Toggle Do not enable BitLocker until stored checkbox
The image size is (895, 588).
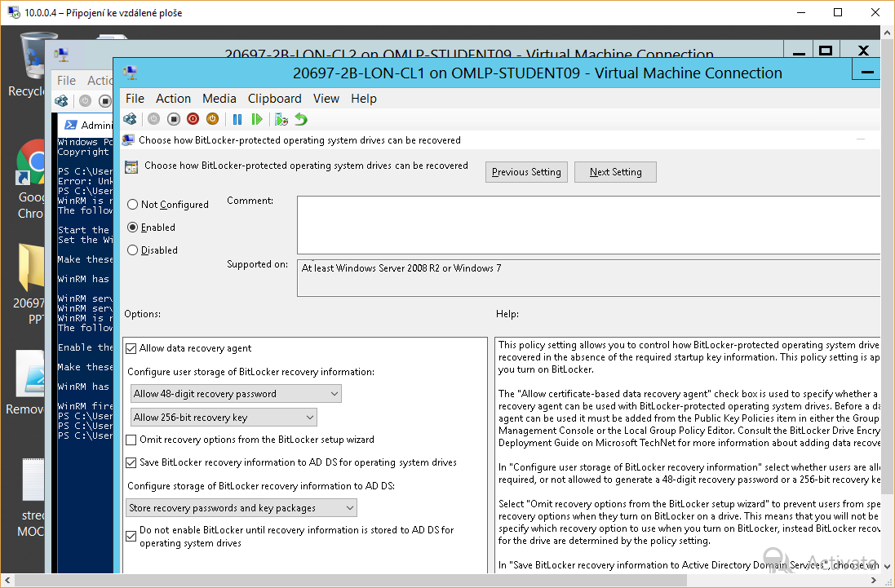pos(131,536)
